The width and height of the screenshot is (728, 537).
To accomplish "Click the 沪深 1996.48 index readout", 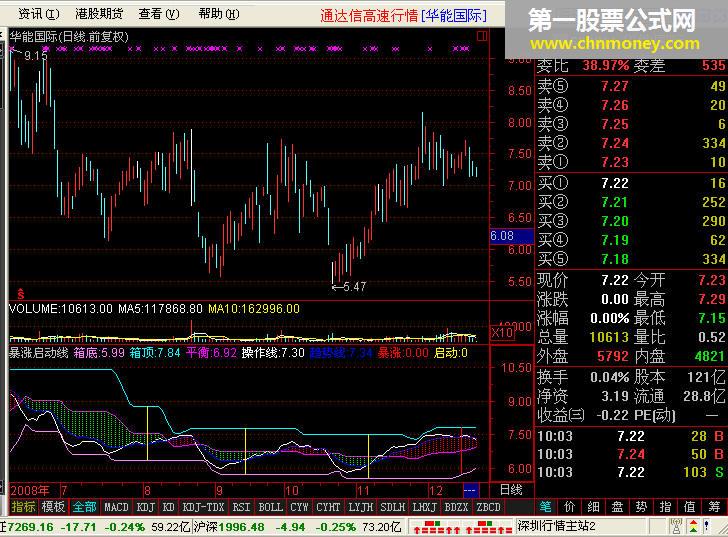I will [228, 527].
